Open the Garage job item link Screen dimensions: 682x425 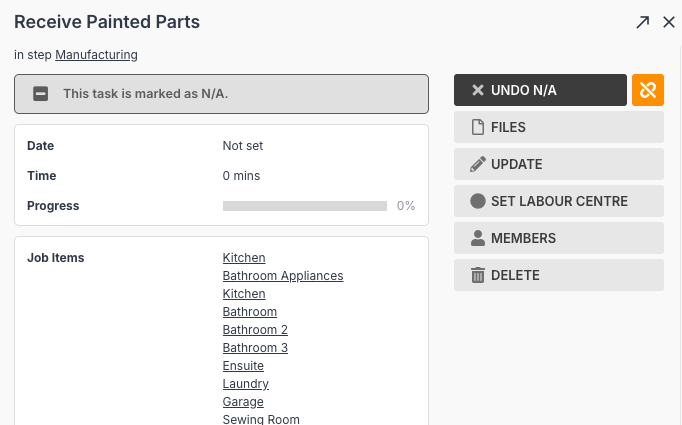click(x=243, y=402)
